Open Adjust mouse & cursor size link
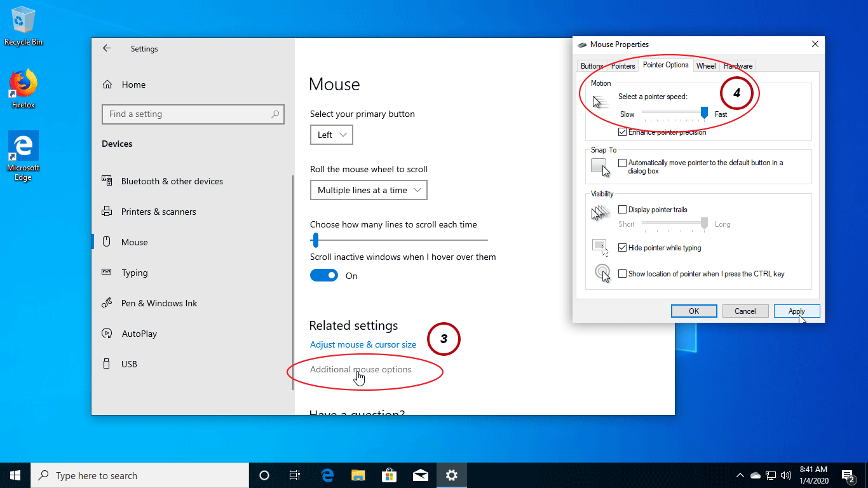868x488 pixels. pyautogui.click(x=363, y=344)
